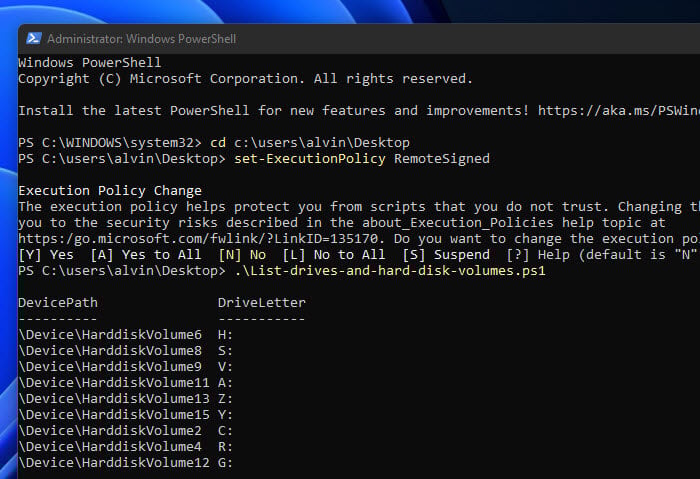Click the List-drives-and-hard-disk-volumes.ps1 command

coord(390,271)
